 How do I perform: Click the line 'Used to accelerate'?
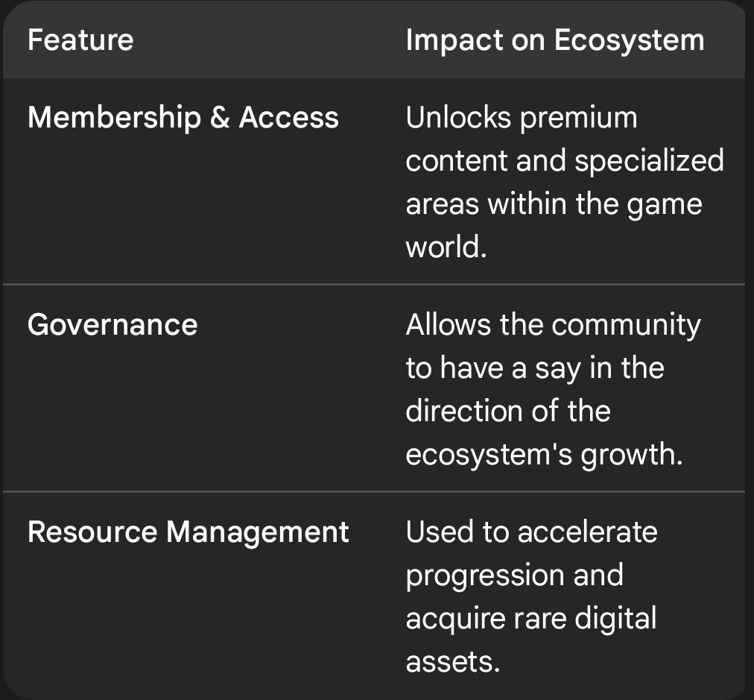(531, 532)
